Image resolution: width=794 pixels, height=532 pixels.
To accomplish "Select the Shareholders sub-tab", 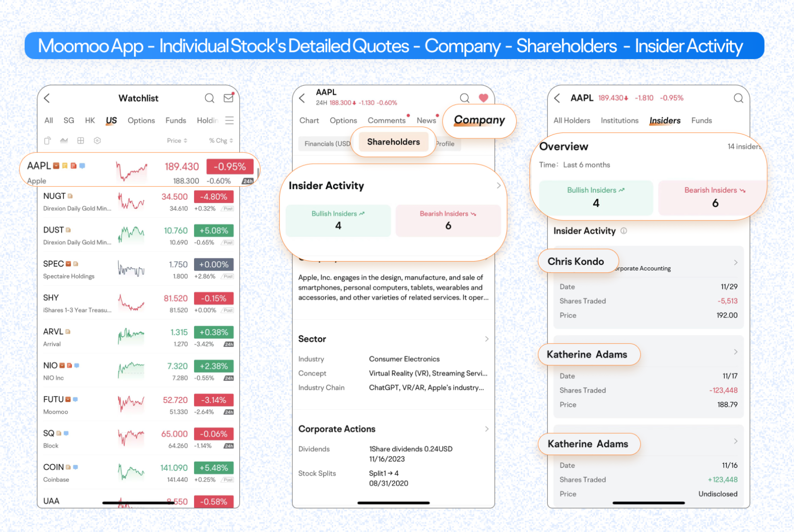I will (394, 142).
